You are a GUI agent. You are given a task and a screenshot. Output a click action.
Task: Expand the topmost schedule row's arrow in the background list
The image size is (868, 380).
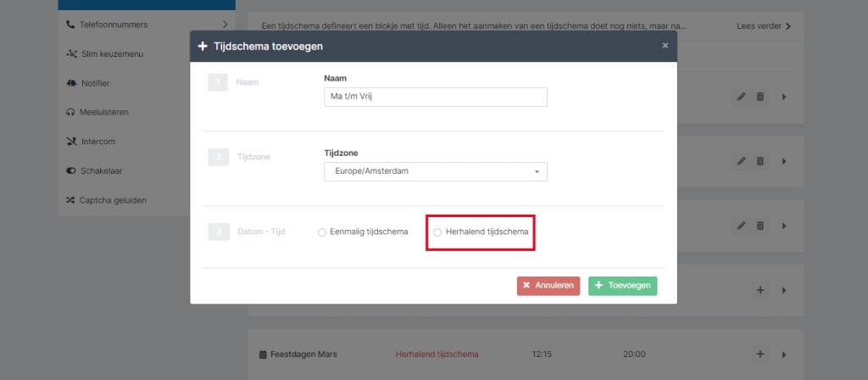pos(784,97)
